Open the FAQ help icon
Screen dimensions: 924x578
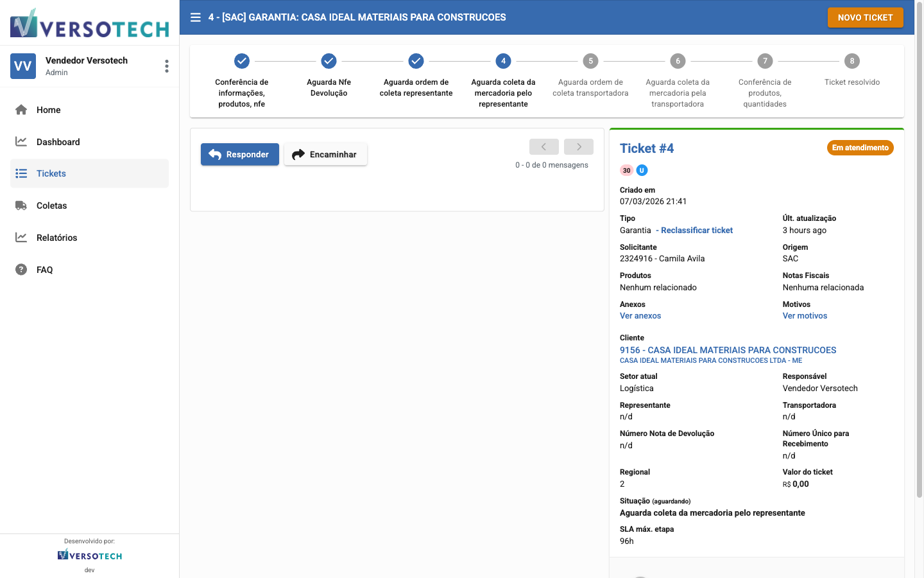point(21,269)
